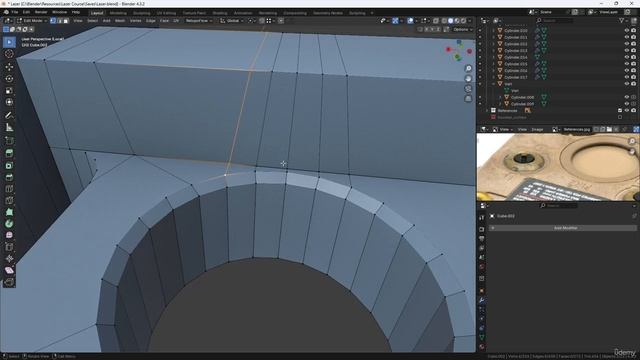Screen dimensions: 640x360
Task: Select Cylinder.012 in the outliner
Action: pyautogui.click(x=516, y=44)
